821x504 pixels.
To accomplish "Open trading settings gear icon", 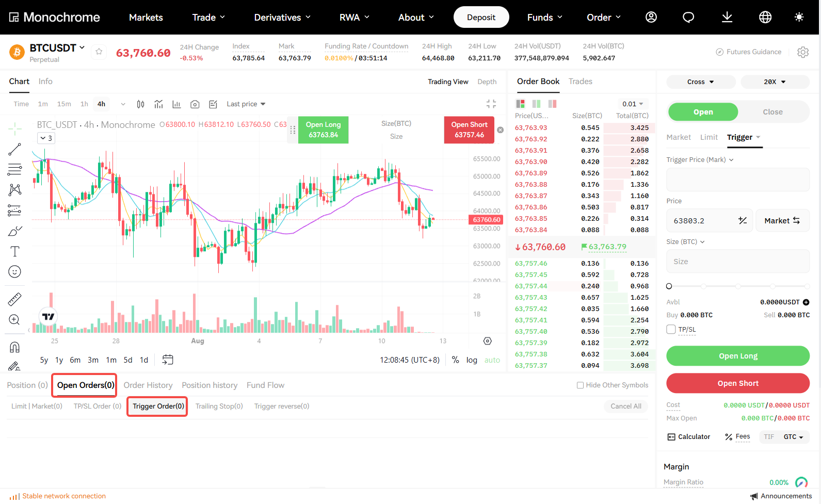I will (x=803, y=52).
